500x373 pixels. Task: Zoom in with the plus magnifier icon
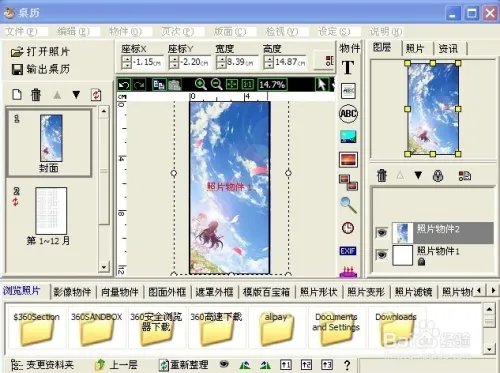200,84
